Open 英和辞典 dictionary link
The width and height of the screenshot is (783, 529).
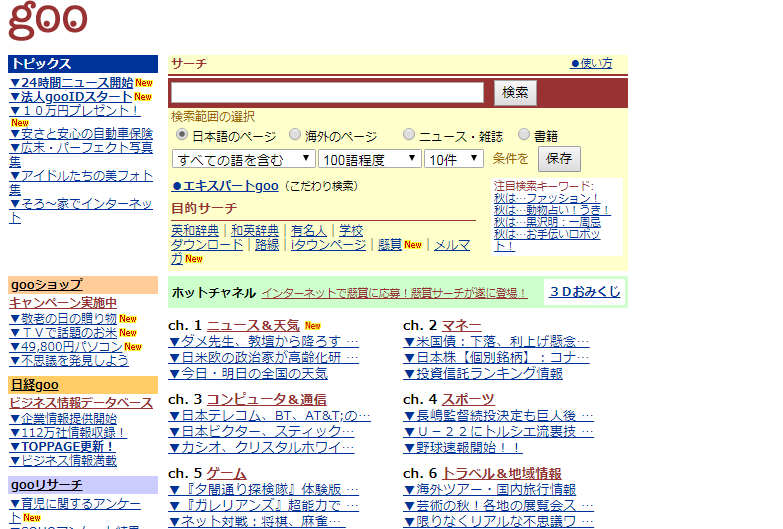pos(195,230)
